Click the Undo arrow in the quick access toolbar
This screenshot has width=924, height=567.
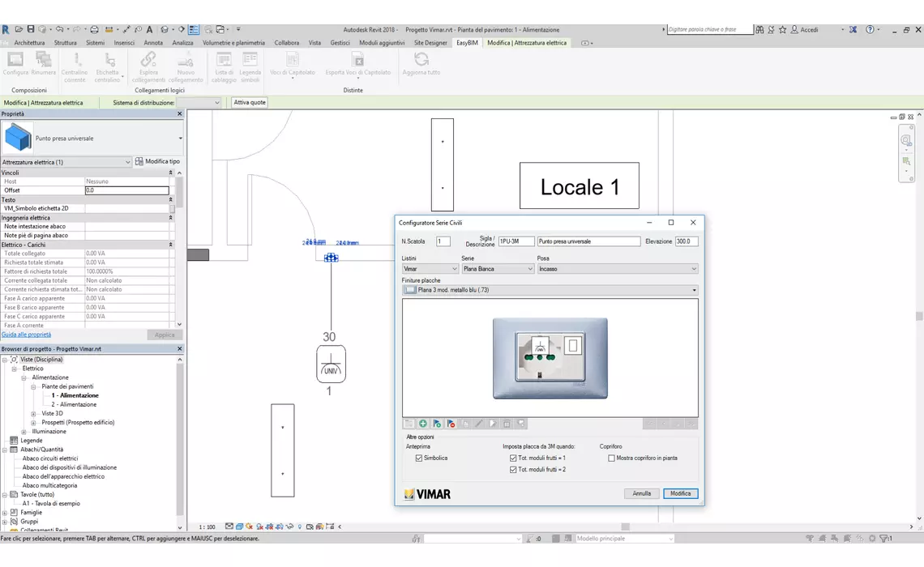59,29
